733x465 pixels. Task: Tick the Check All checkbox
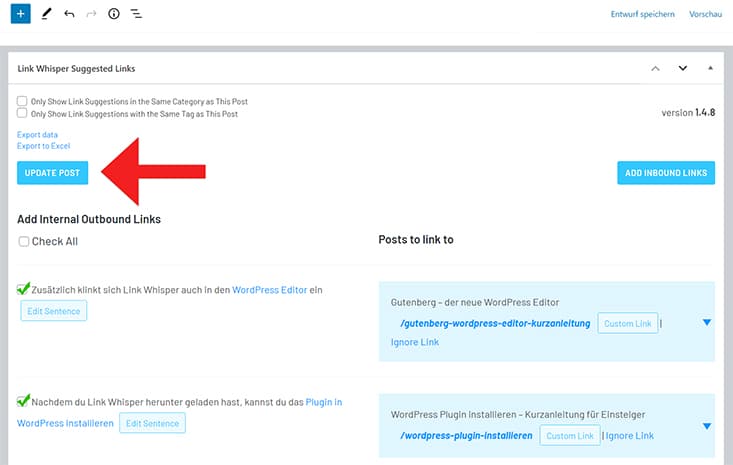click(x=23, y=241)
